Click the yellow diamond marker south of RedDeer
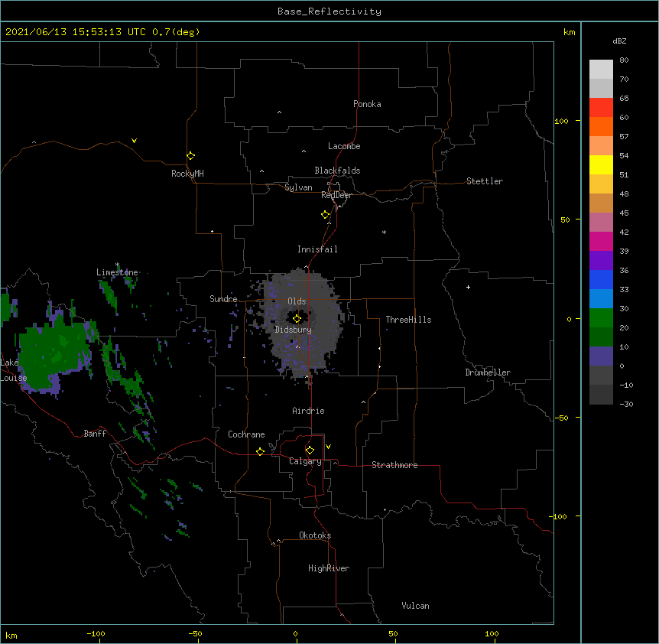Viewport: 659px width, 644px height. click(326, 215)
